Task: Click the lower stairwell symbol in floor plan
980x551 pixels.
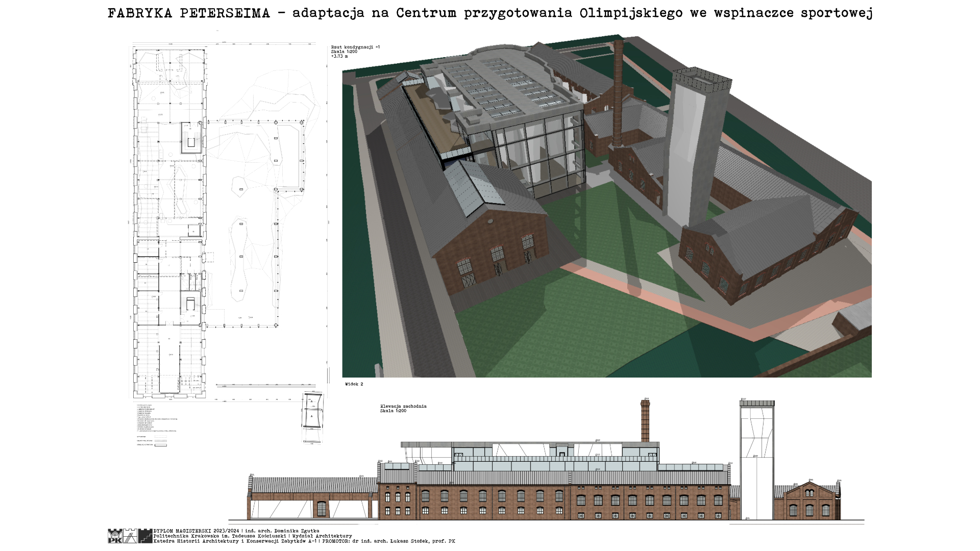Action: (191, 304)
